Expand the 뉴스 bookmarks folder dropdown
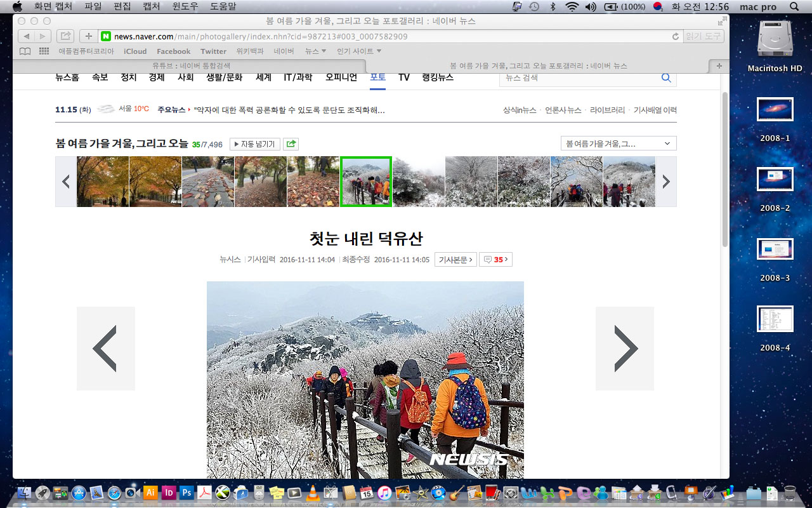Screen dimensions: 812x508 click(315, 51)
